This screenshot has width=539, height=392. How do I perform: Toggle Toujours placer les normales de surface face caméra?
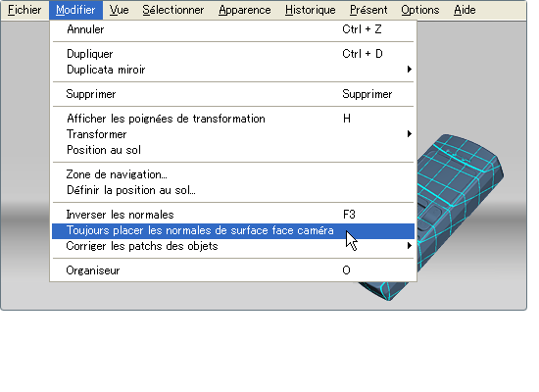(x=233, y=230)
